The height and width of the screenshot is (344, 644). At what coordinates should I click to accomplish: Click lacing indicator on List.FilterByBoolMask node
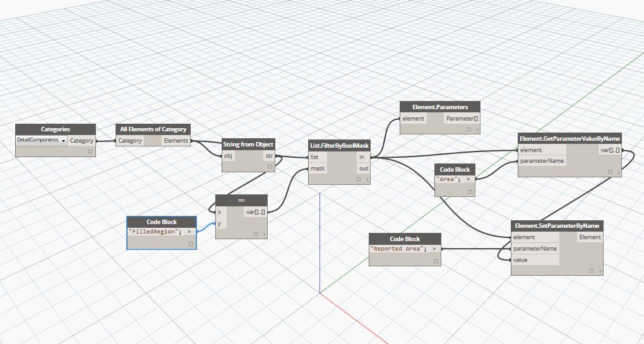pos(367,179)
